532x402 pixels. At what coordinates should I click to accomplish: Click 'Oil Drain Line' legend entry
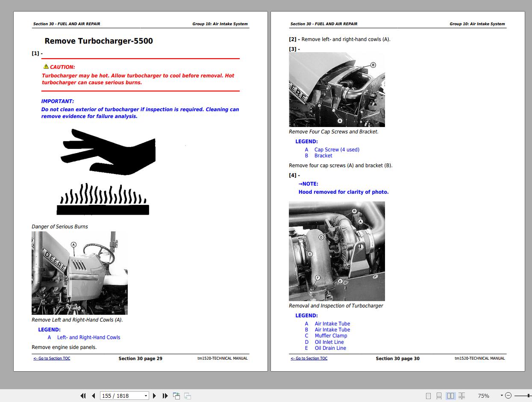[x=331, y=348]
